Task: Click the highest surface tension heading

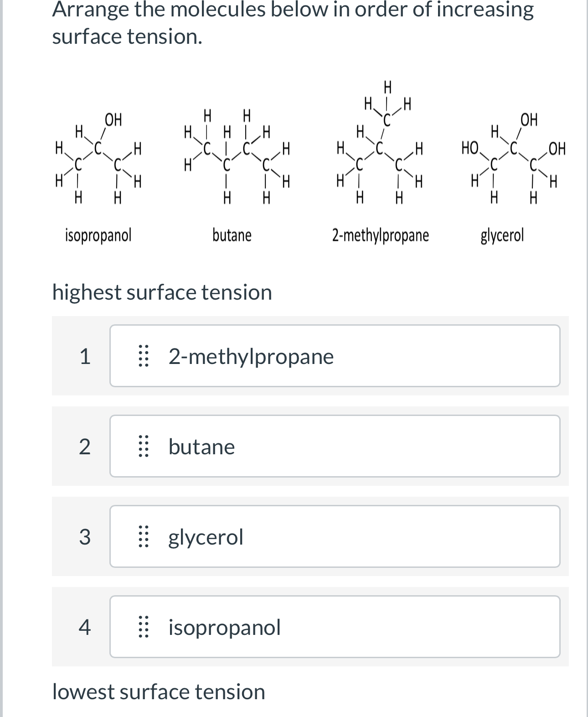Action: 162,293
